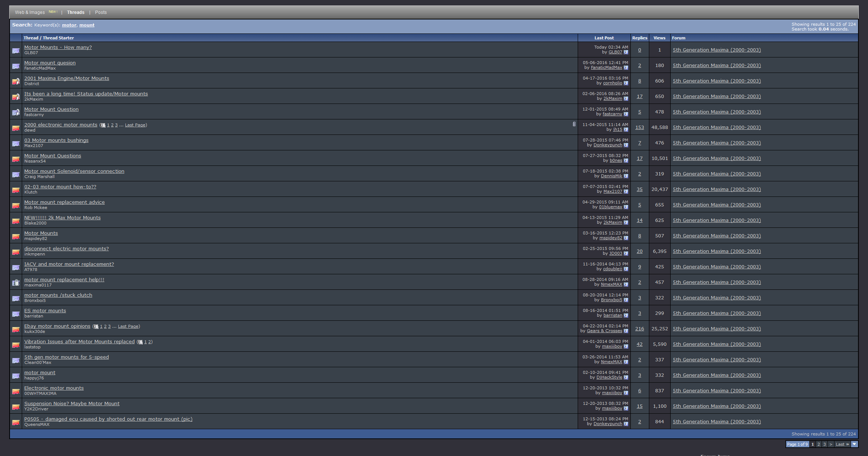Switch to the Posts search tab

[x=101, y=13]
